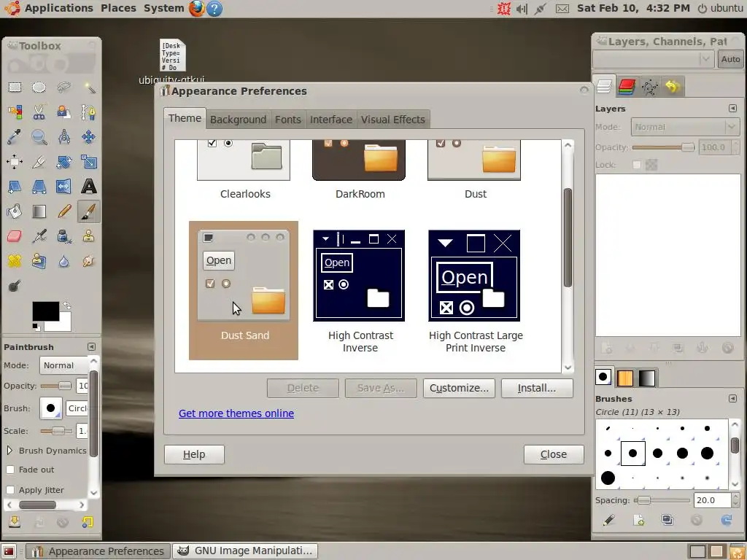Select the Clone stamp tool

pyautogui.click(x=88, y=236)
